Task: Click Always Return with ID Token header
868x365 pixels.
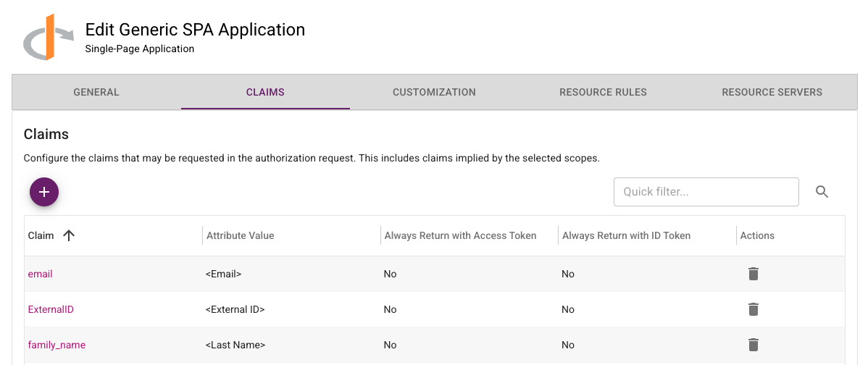Action: (x=627, y=235)
